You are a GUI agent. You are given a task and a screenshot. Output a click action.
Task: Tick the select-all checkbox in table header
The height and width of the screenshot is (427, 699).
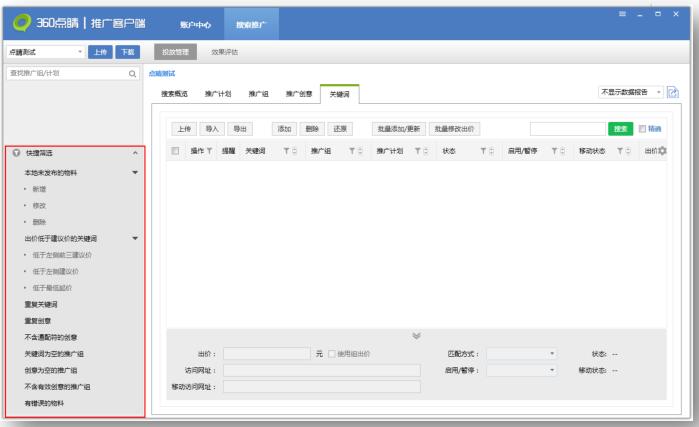point(176,151)
